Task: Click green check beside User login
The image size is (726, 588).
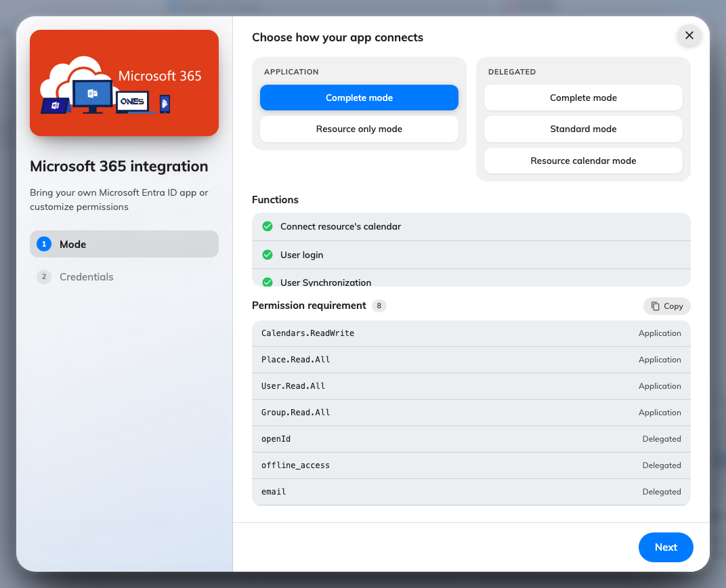Action: tap(268, 255)
